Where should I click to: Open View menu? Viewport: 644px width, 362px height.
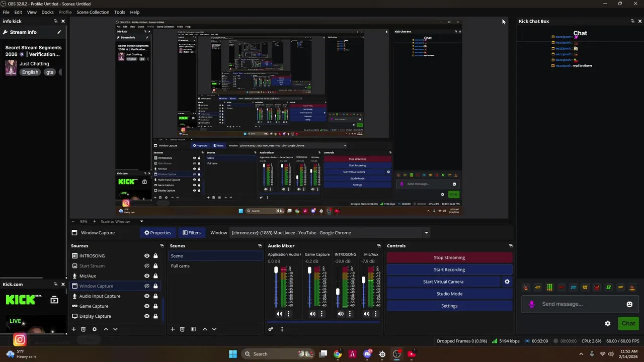[32, 12]
